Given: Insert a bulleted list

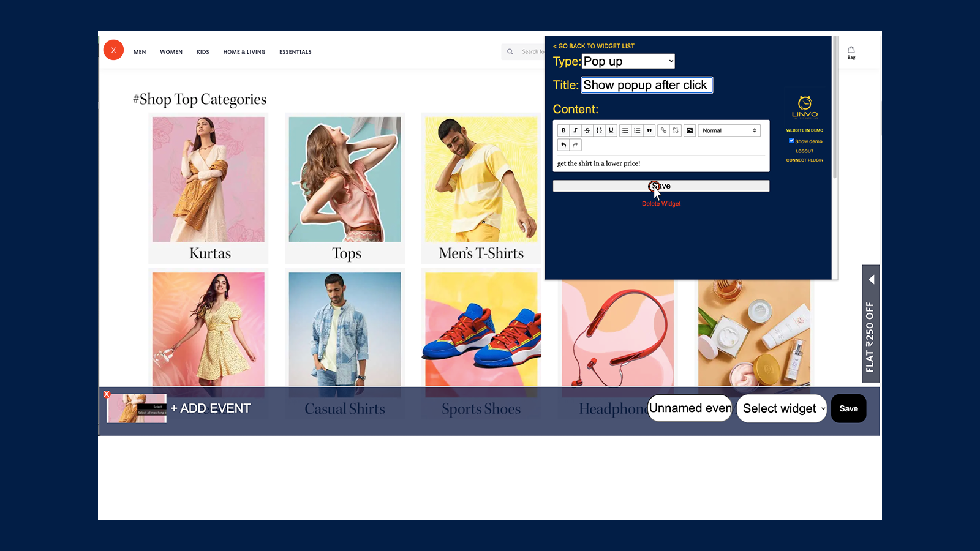Looking at the screenshot, I should click(625, 130).
